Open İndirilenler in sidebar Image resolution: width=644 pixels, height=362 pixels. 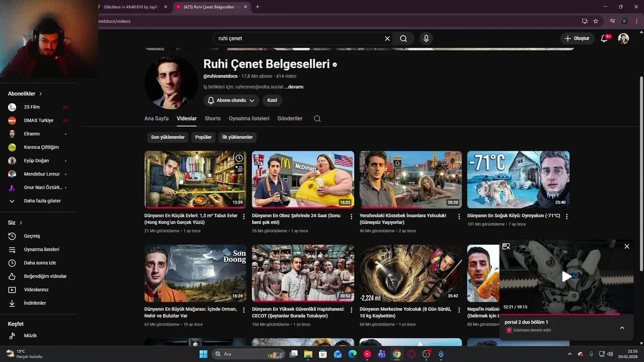click(35, 303)
